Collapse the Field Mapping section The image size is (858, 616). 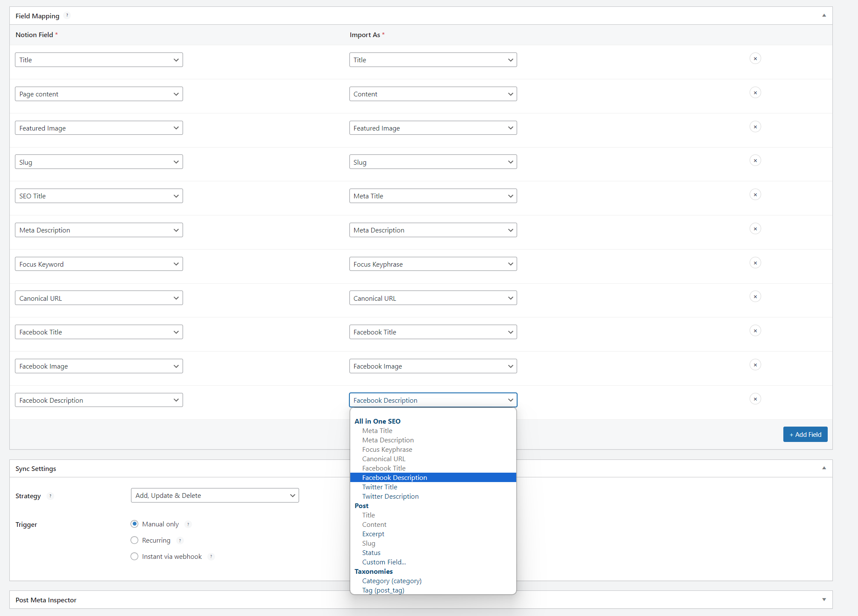click(x=823, y=15)
